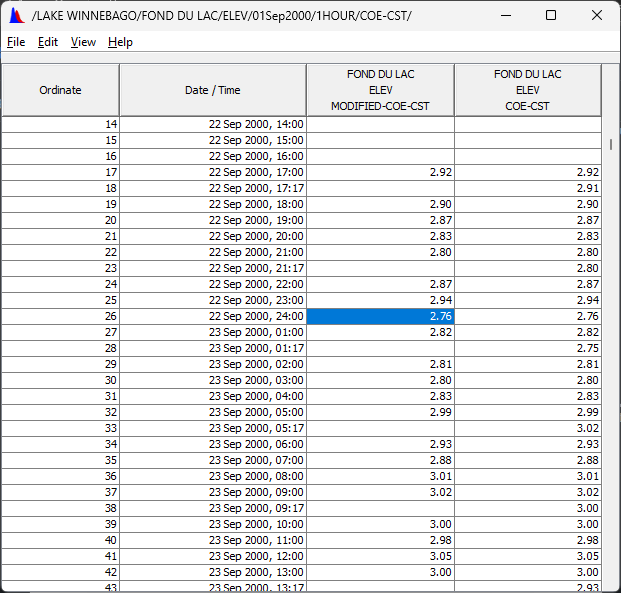Select COE-CST value 3.00 in row 38
The height and width of the screenshot is (593, 621).
(528, 508)
